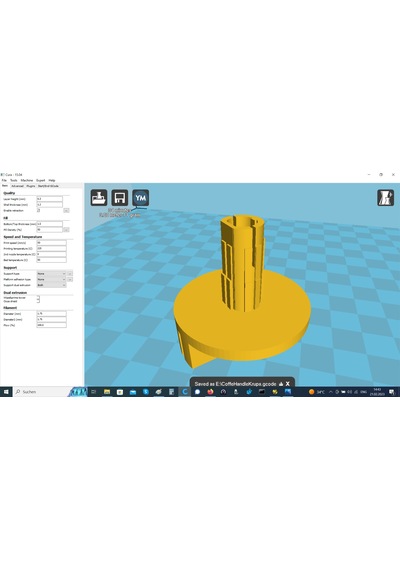400x570 pixels.
Task: Toggle the Wipe&prime tower checkbox
Action: point(38,297)
